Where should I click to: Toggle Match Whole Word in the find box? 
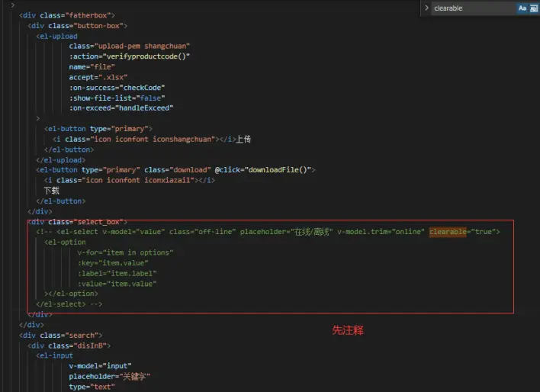click(x=533, y=8)
